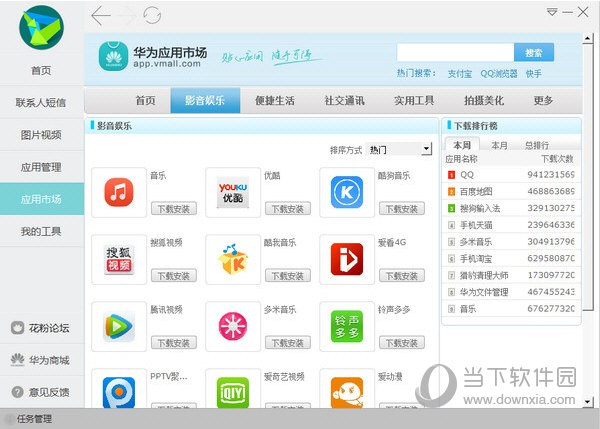Click the 下载安装 button for 爱看4G

pyautogui.click(x=401, y=276)
